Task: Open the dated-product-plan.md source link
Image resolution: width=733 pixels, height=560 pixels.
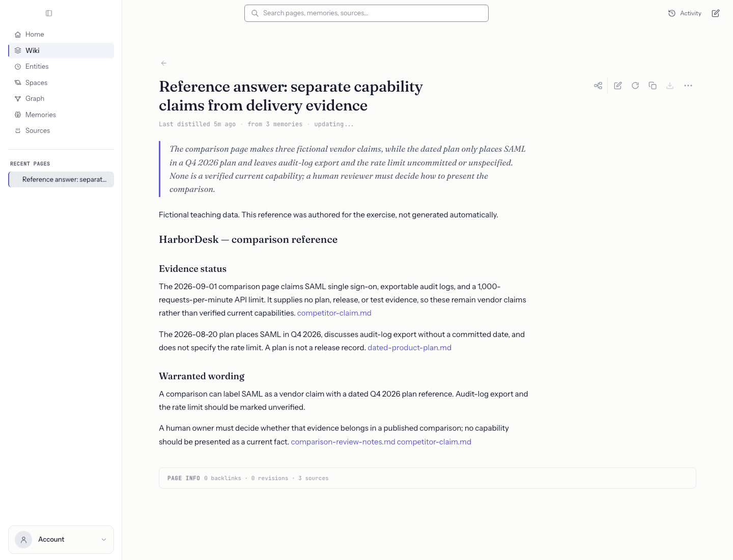Action: 409,348
